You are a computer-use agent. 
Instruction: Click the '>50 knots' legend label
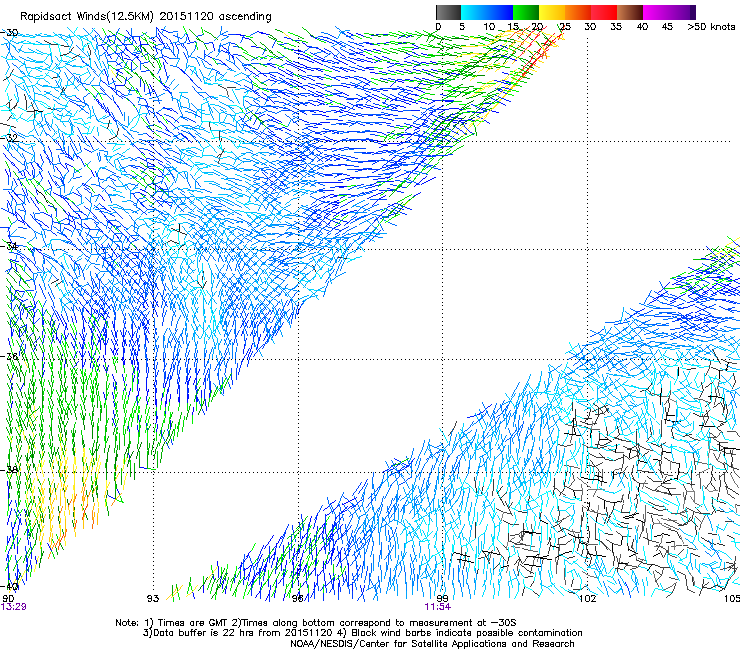[x=711, y=27]
